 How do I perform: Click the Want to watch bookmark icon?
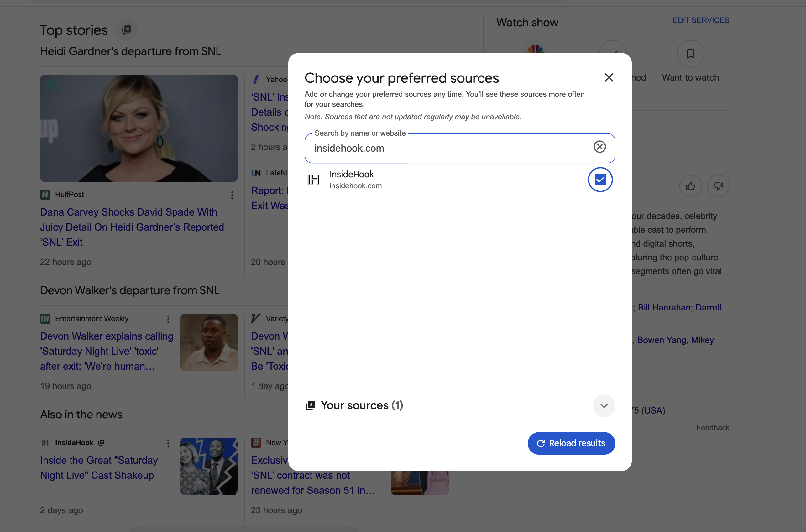(690, 54)
